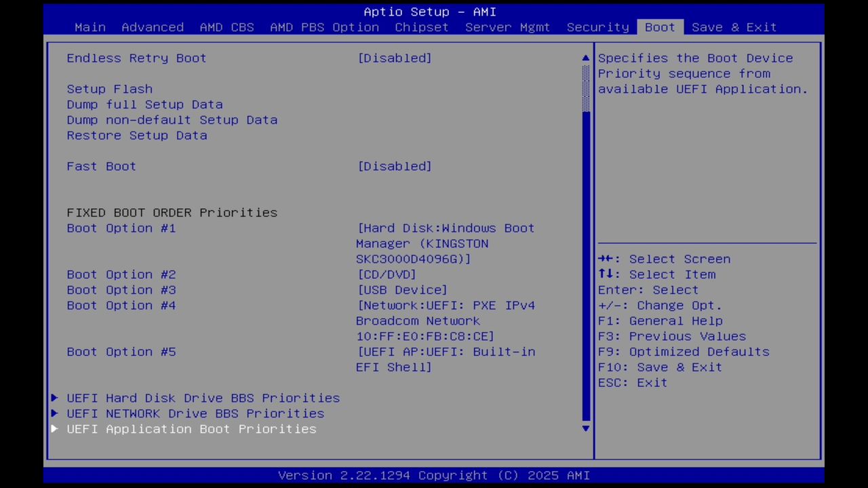
Task: Go to the Security tab
Action: (597, 27)
